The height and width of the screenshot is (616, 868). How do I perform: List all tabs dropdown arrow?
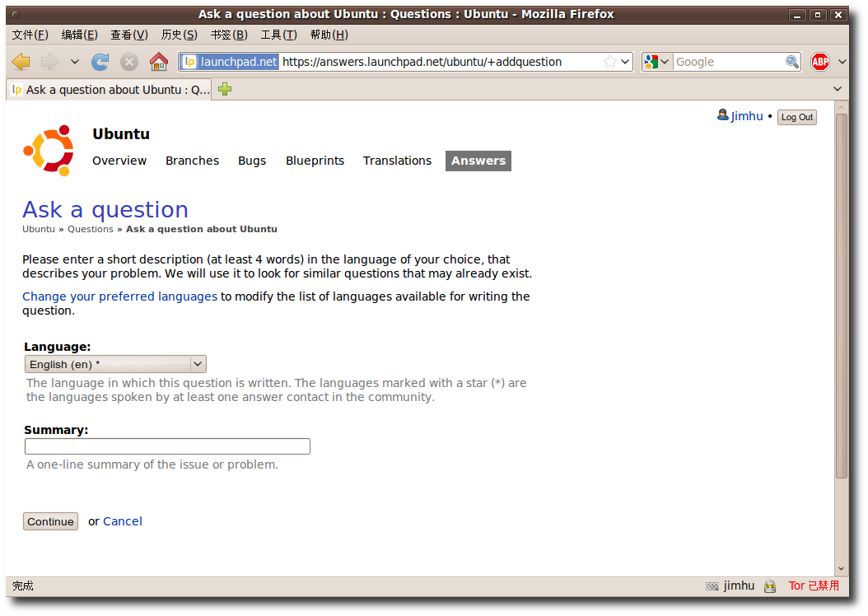pos(837,89)
